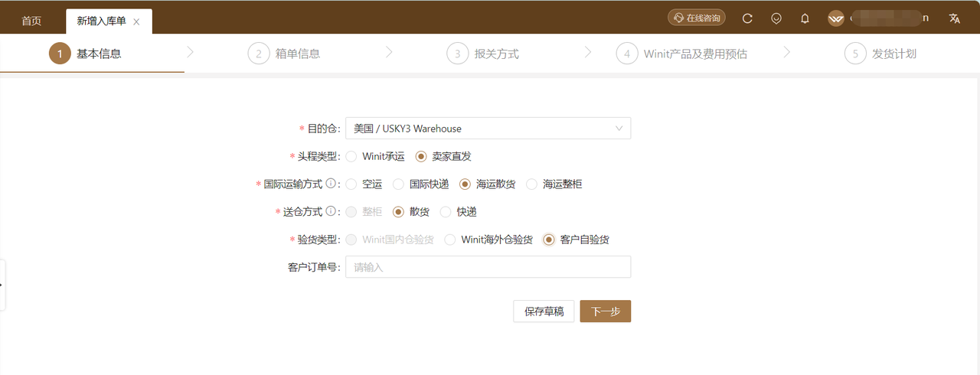Click the step number 4 circle
The width and height of the screenshot is (980, 375).
(x=626, y=54)
